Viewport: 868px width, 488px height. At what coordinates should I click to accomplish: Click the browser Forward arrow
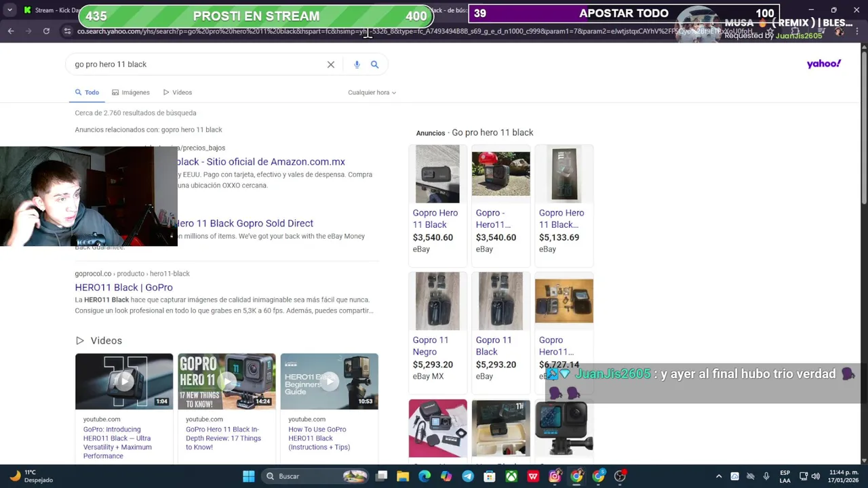click(28, 31)
